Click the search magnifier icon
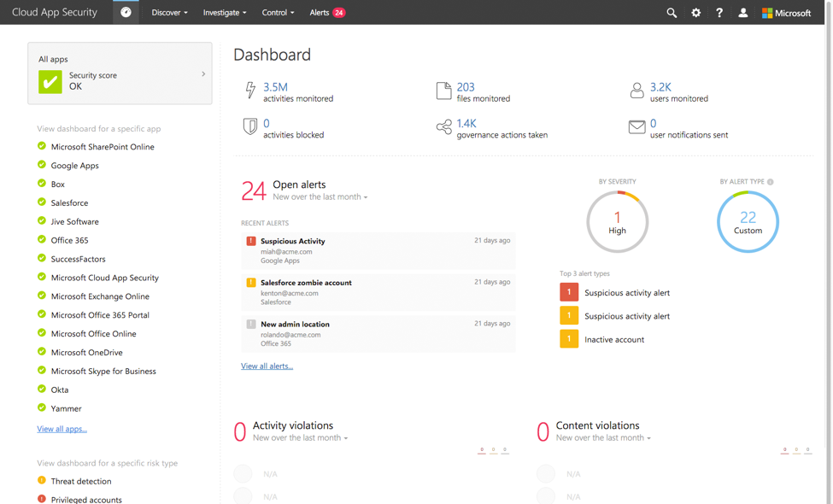 coord(672,13)
